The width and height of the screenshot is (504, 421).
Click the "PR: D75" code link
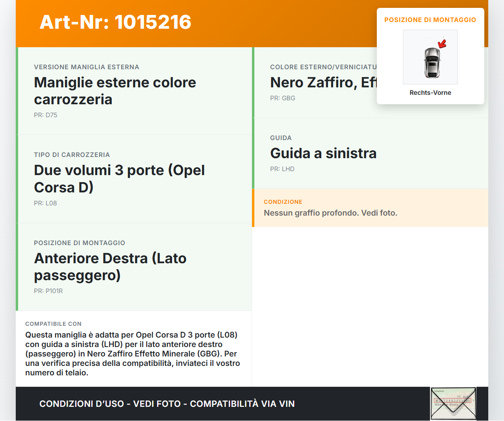tap(45, 115)
